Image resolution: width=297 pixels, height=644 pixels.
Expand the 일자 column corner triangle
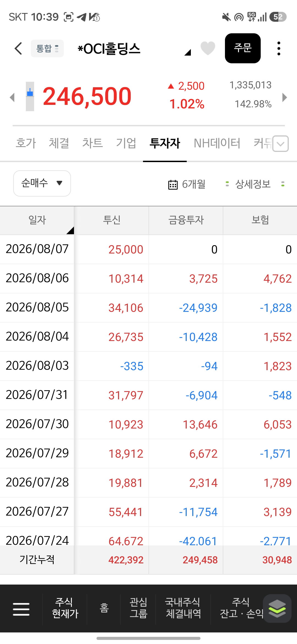pos(70,231)
